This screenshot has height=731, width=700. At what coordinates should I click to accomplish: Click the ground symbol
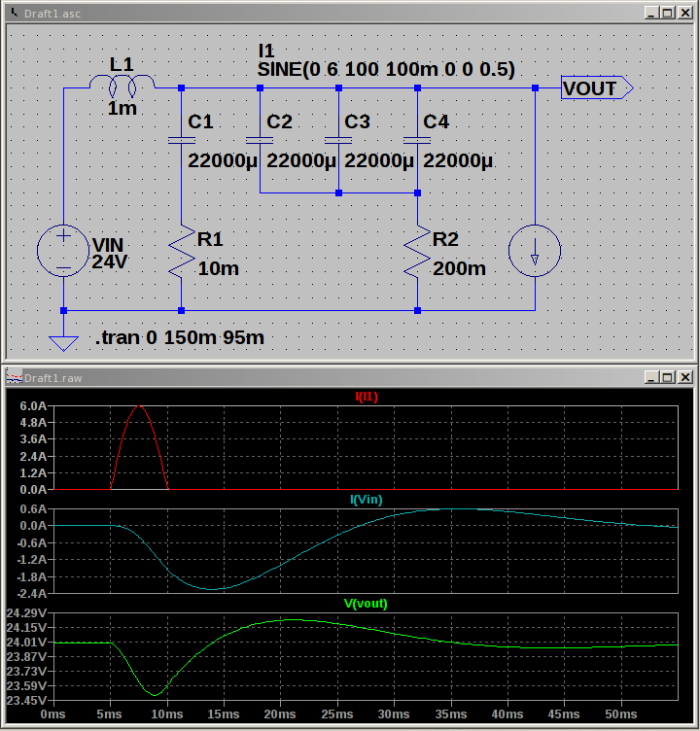pyautogui.click(x=63, y=343)
